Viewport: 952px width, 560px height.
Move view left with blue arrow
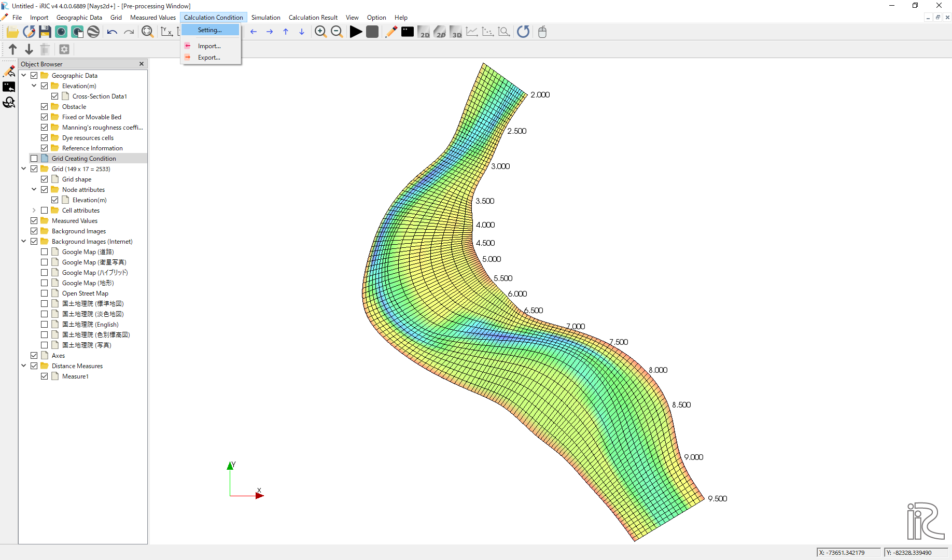[254, 32]
